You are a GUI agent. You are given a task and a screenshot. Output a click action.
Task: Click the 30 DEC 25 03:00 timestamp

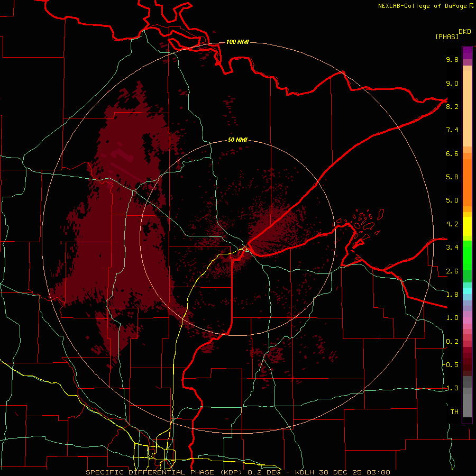356,472
